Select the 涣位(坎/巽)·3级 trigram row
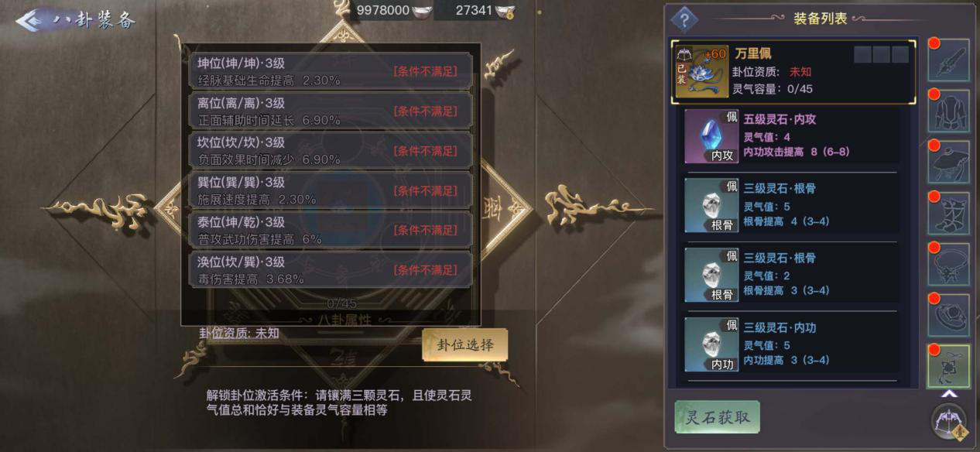Screen dimensions: 980x452 pos(331,270)
